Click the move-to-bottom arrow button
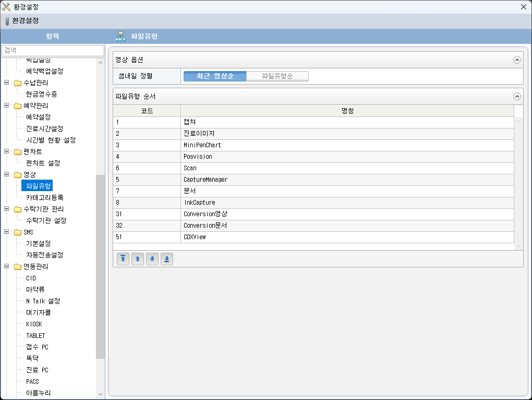532x400 pixels. tap(167, 259)
